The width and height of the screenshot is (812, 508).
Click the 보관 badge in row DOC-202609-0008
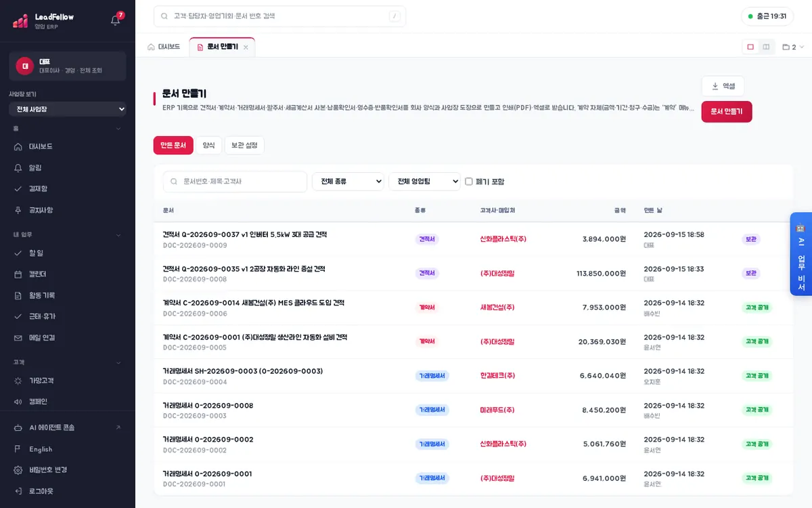pos(751,273)
